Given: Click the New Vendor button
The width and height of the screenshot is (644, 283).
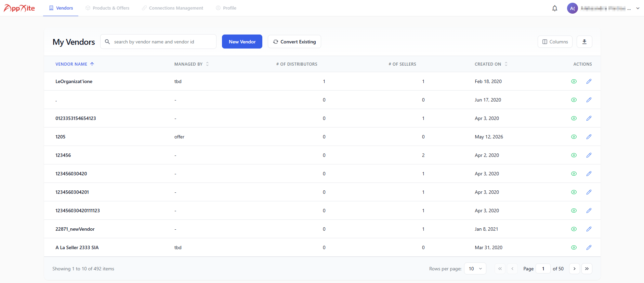Looking at the screenshot, I should tap(242, 42).
